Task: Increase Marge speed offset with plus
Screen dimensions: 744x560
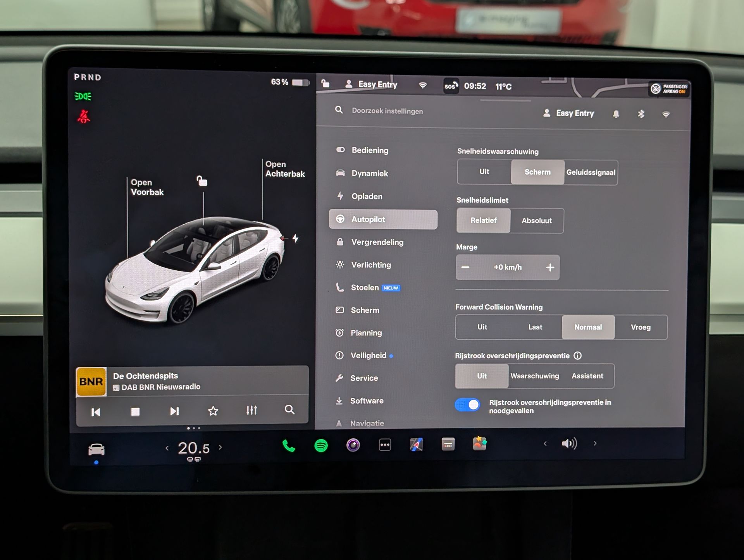Action: [550, 268]
